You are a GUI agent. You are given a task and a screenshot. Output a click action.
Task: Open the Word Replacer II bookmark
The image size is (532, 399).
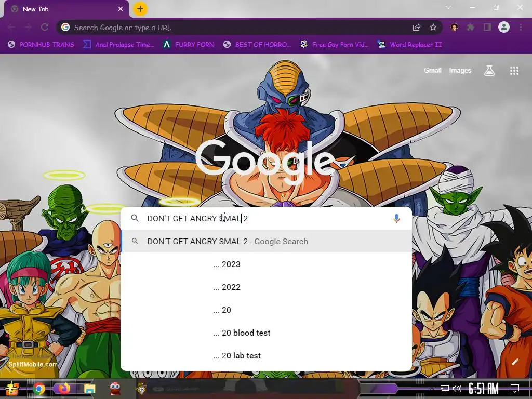click(410, 45)
